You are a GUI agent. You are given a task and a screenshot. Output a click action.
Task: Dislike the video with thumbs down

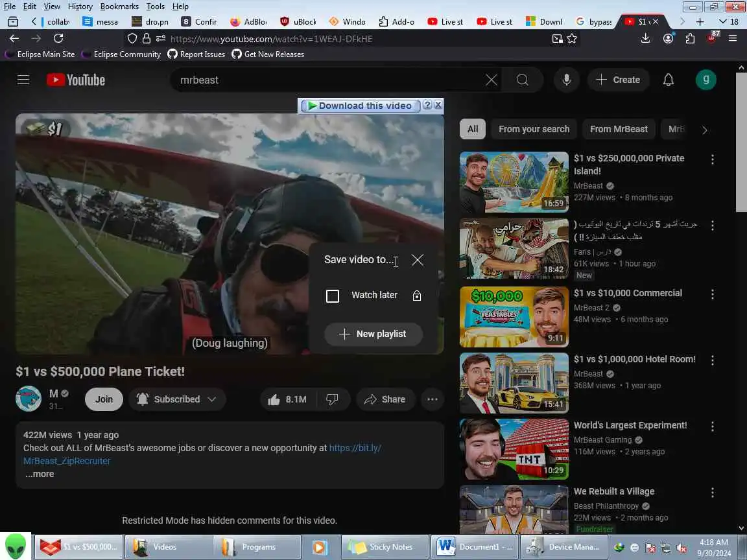coord(332,399)
